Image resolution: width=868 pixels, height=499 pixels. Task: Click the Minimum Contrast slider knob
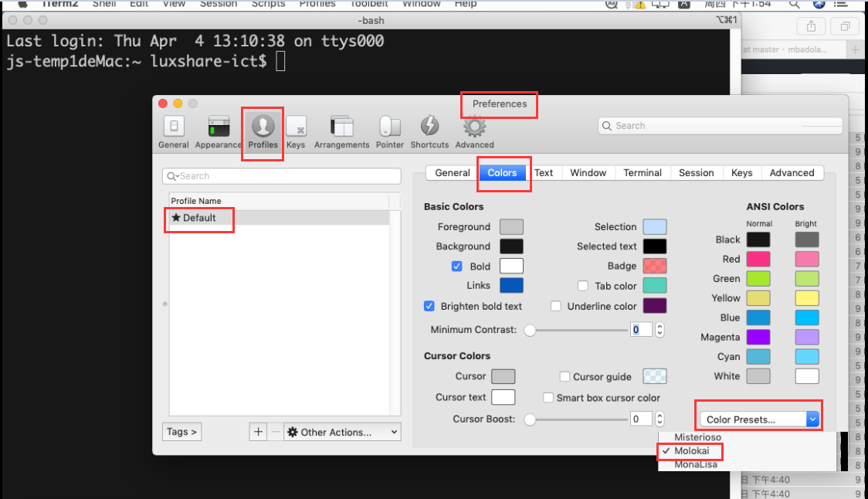pyautogui.click(x=530, y=330)
